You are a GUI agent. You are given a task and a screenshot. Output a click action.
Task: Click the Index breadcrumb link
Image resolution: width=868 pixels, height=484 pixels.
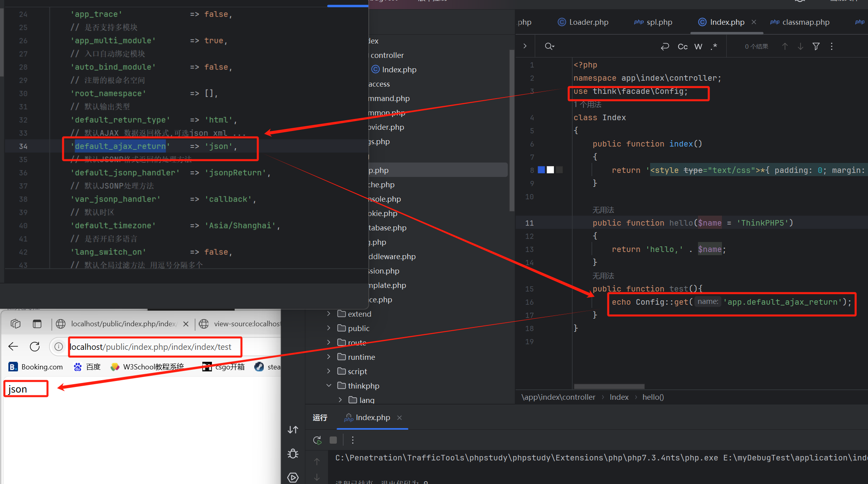[619, 397]
